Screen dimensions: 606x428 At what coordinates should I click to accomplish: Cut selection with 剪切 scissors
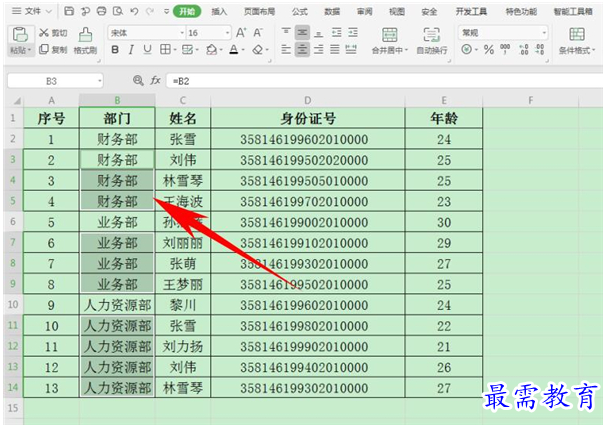click(53, 33)
